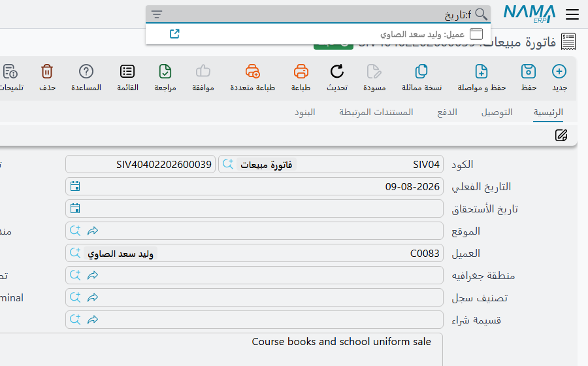Switch to the المستندات المرتبطة tab
Image resolution: width=588 pixels, height=366 pixels.
pos(376,112)
